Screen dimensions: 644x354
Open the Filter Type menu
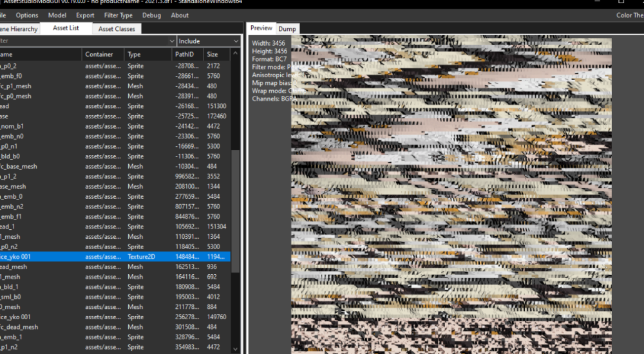[x=118, y=15]
